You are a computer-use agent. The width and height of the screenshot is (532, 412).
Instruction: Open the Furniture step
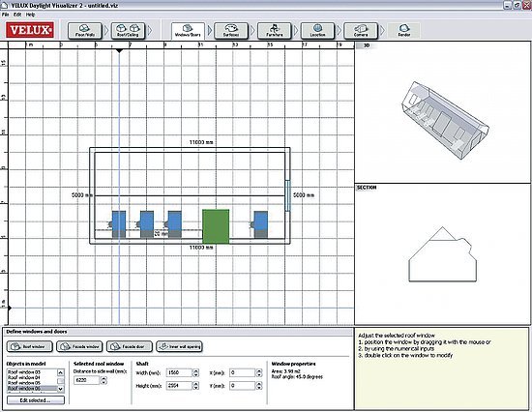coord(274,31)
